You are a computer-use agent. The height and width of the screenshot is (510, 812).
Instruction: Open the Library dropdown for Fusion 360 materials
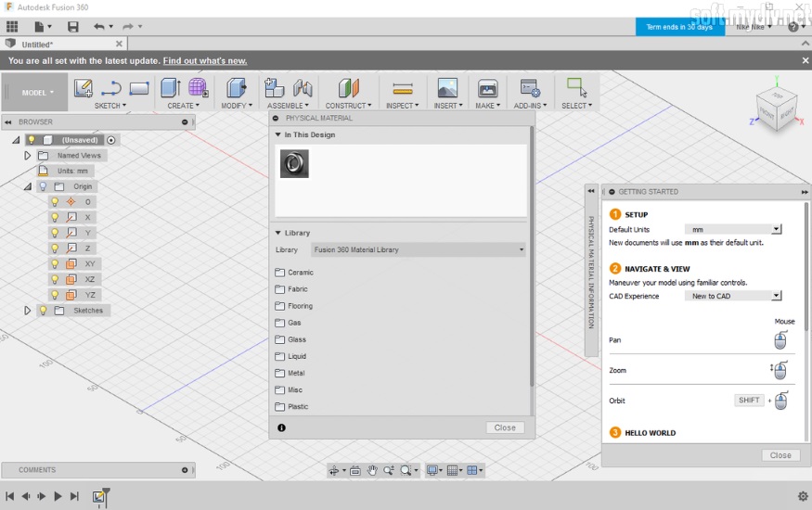click(x=419, y=249)
